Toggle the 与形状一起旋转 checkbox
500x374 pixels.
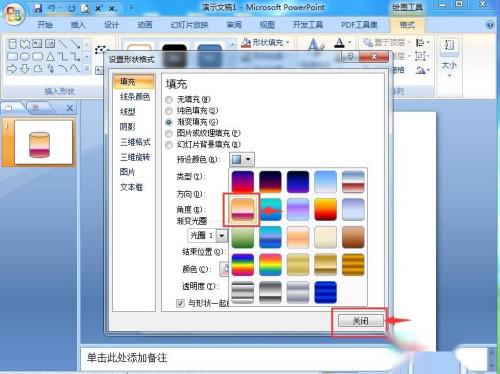[180, 303]
